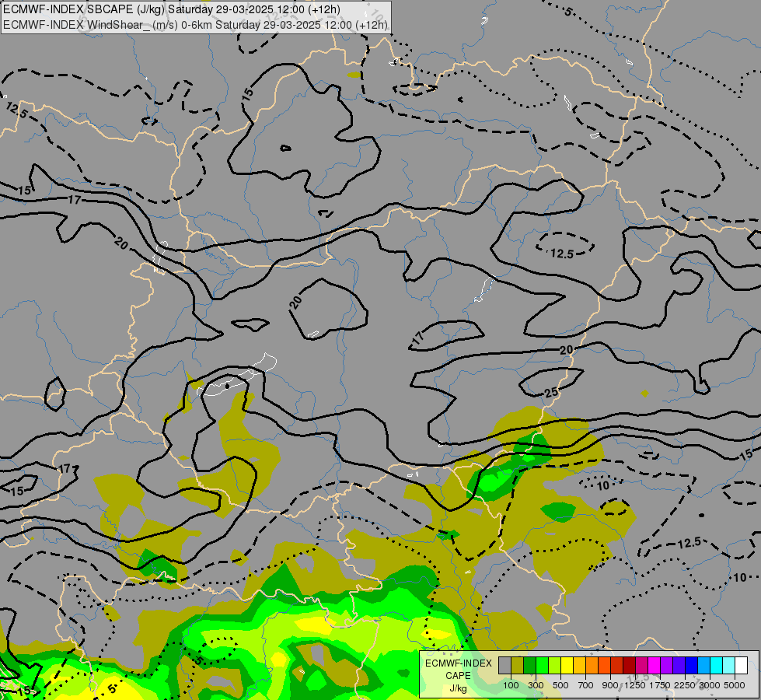This screenshot has width=761, height=700.
Task: Click the '2250' legend tick value
Action: point(685,685)
